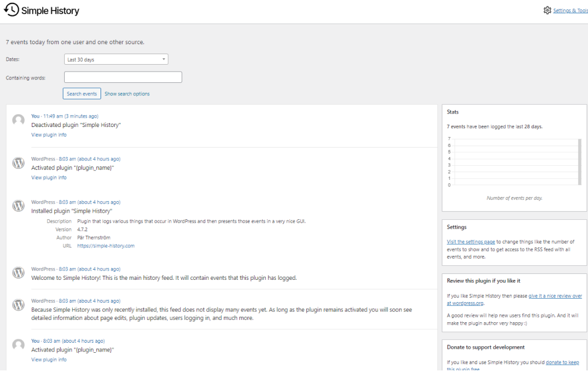Click user avatar beside bottom Activated plugin event
Image resolution: width=588 pixels, height=371 pixels.
click(x=18, y=345)
